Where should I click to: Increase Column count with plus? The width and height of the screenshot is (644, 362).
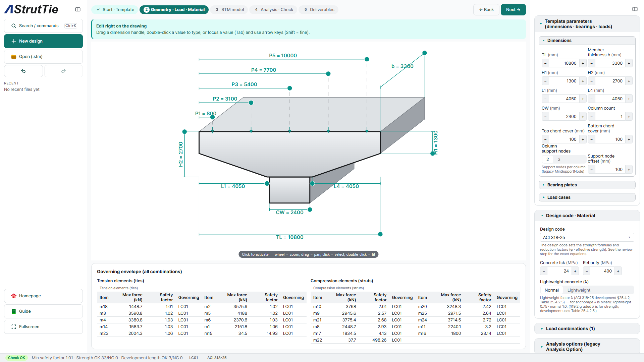click(629, 117)
